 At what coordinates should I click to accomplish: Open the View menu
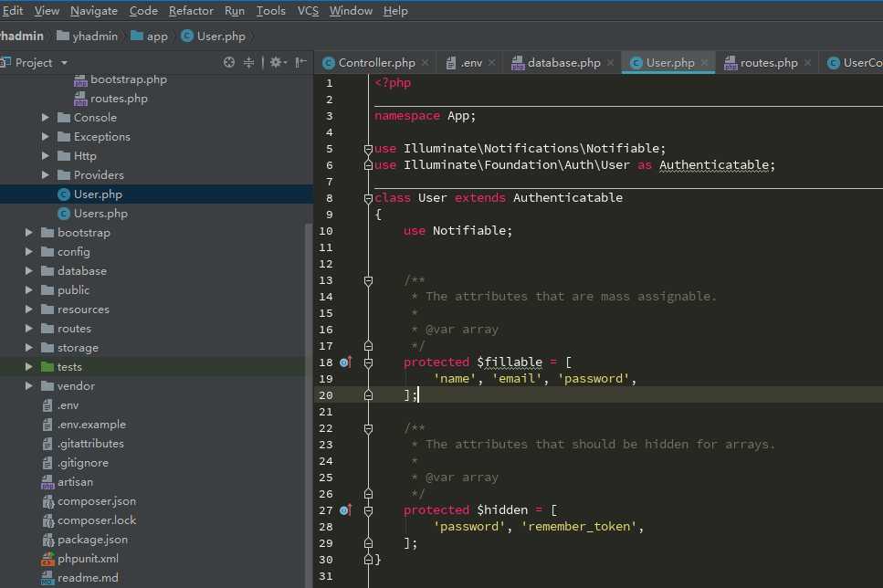[47, 11]
